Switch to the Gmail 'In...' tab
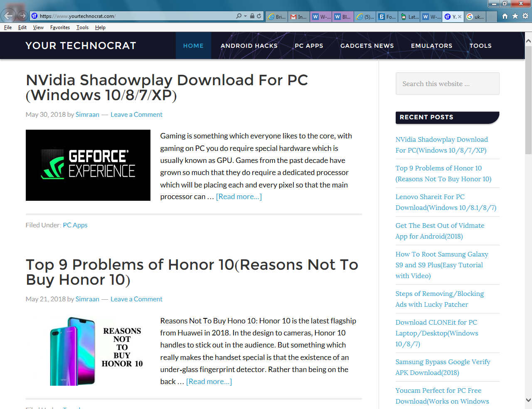Image resolution: width=532 pixels, height=409 pixels. (298, 17)
